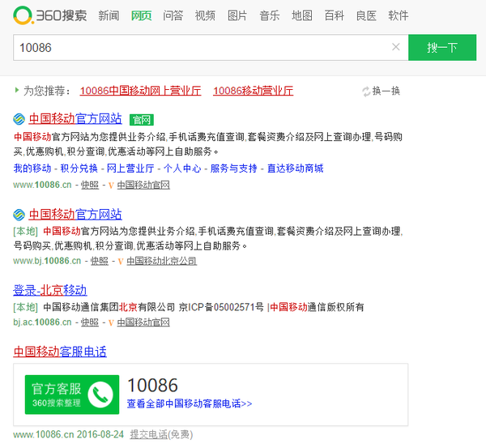
Task: Click the green 搜一下 button
Action: click(x=442, y=48)
